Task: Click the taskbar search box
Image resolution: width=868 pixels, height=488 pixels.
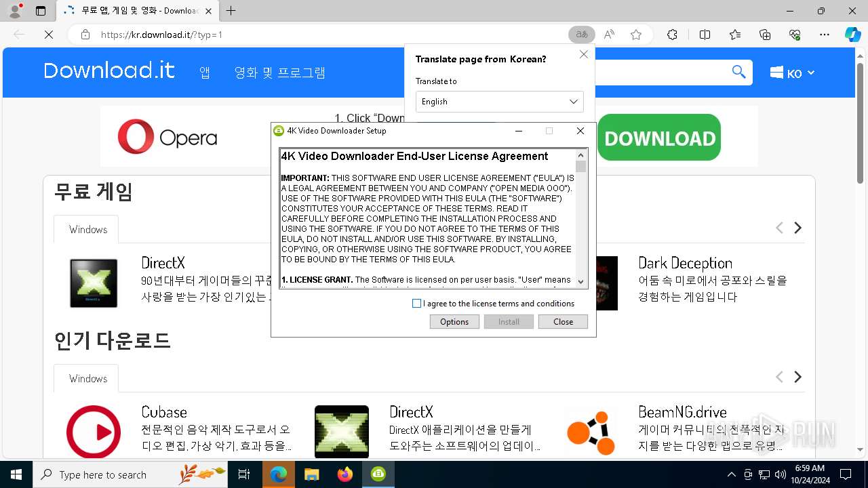Action: pyautogui.click(x=130, y=474)
